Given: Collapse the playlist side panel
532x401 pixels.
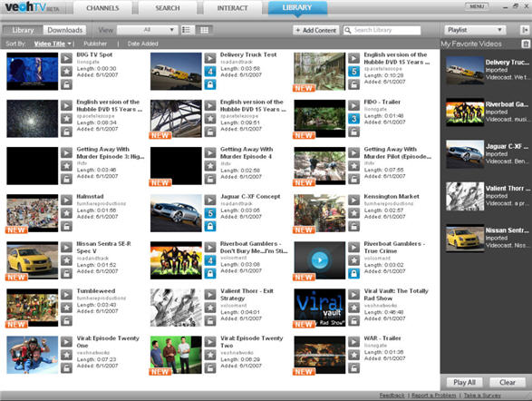Looking at the screenshot, I should [525, 30].
